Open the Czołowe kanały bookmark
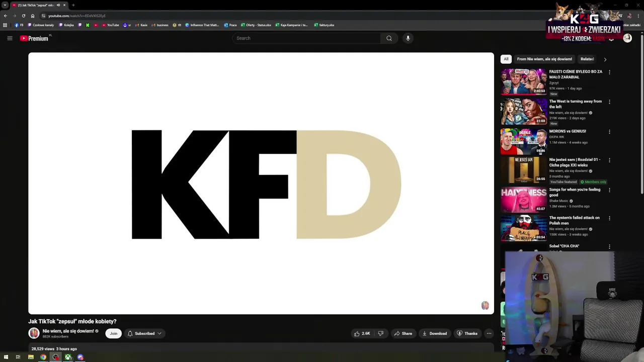 coord(41,25)
